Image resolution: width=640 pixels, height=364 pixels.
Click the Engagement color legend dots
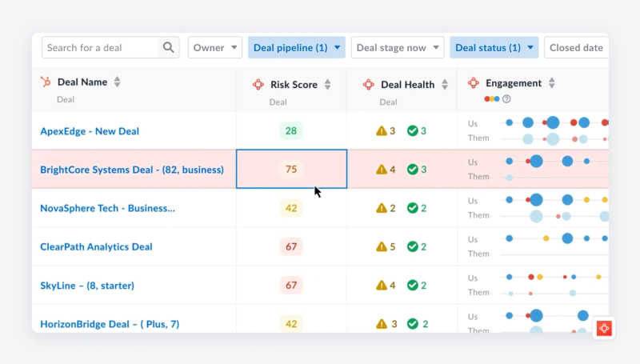[492, 98]
